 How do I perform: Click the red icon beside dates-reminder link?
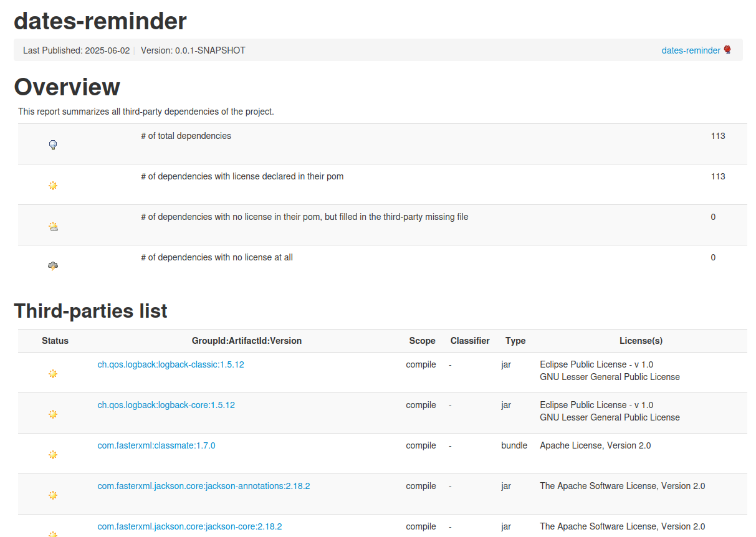(727, 50)
